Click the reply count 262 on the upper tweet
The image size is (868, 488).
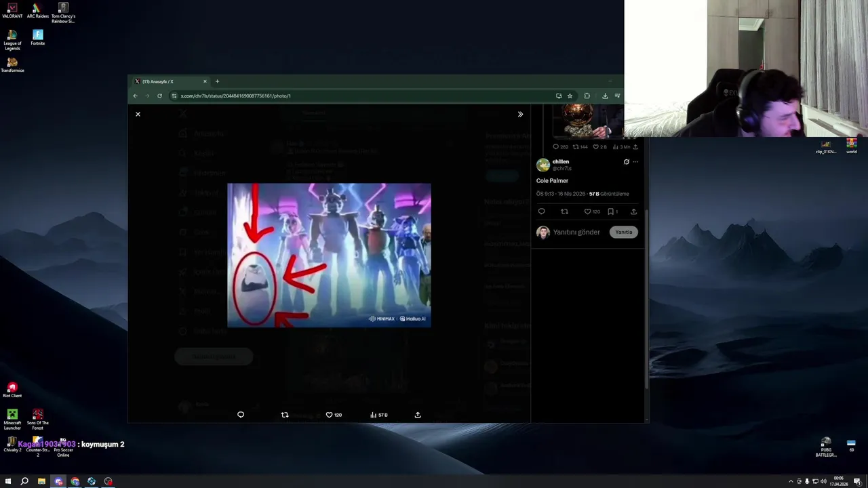561,147
